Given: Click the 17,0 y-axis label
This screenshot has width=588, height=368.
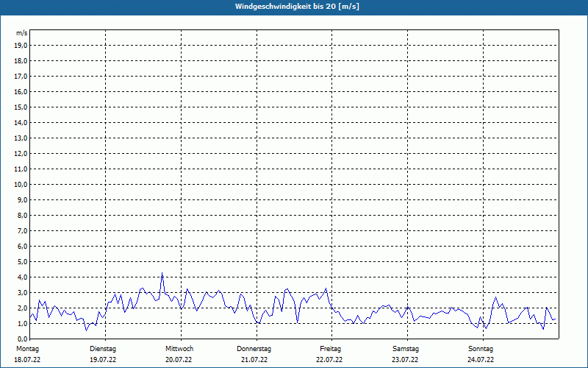Looking at the screenshot, I should 22,77.
